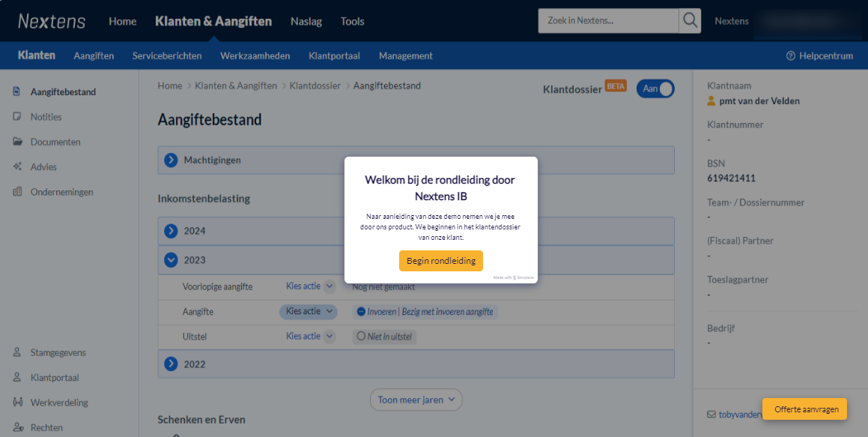The image size is (868, 437).
Task: Open Kies actie dropdown for Uitstel
Action: (311, 337)
